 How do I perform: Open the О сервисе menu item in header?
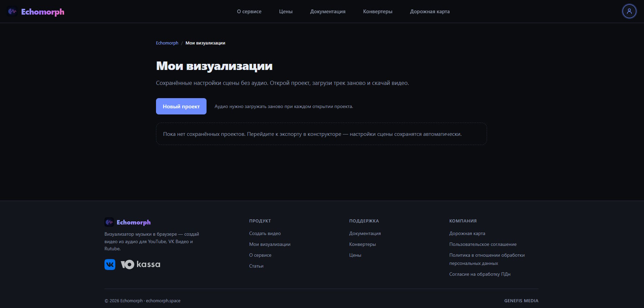pyautogui.click(x=249, y=12)
